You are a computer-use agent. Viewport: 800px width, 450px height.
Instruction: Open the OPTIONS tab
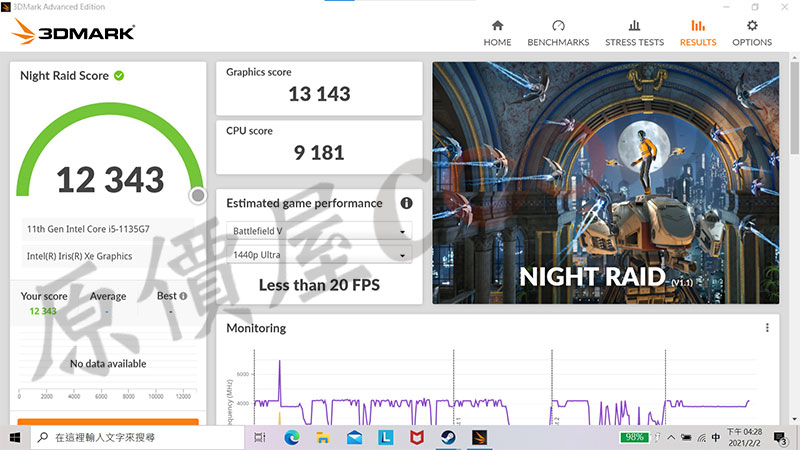752,33
